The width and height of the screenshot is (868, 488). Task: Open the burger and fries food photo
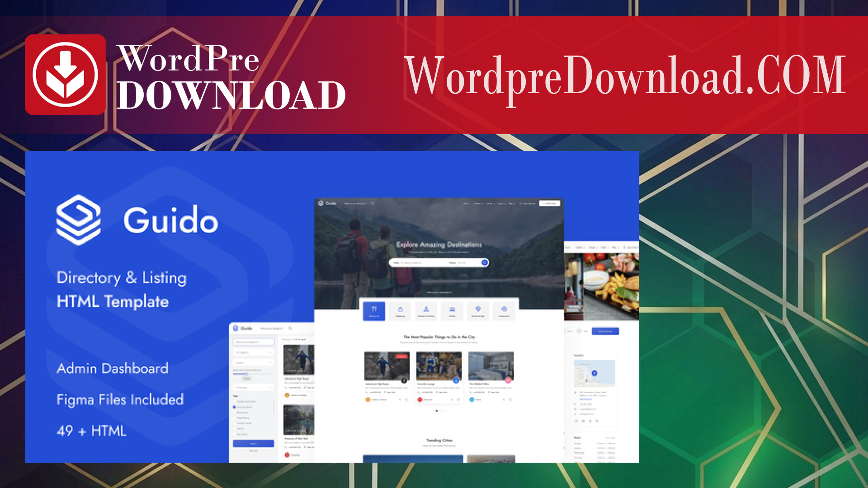[611, 286]
